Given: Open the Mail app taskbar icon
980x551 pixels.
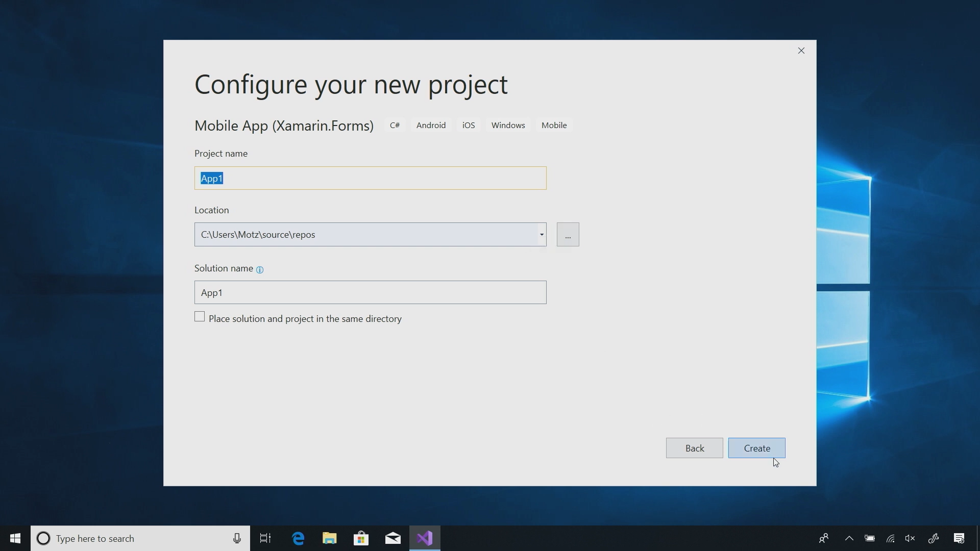Looking at the screenshot, I should point(393,538).
